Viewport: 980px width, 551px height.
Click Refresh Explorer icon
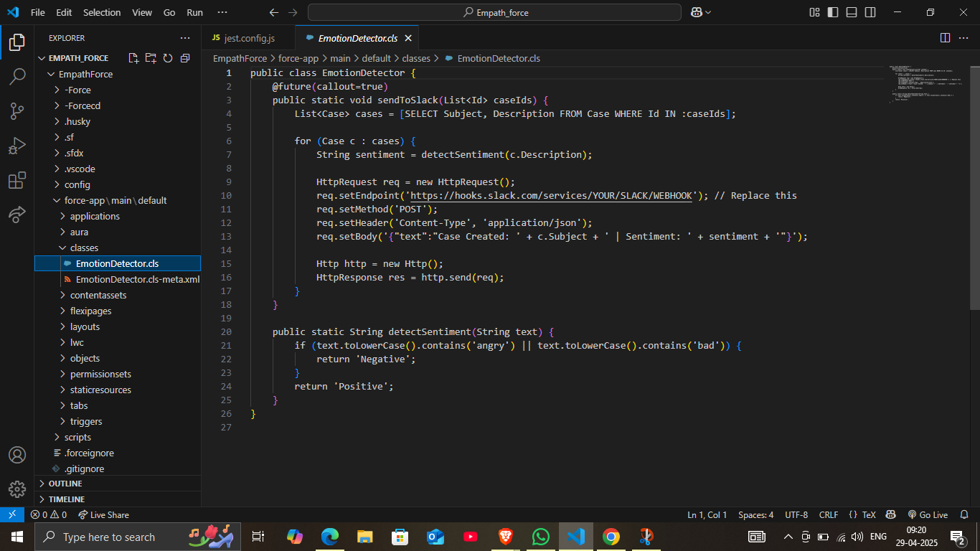coord(167,58)
